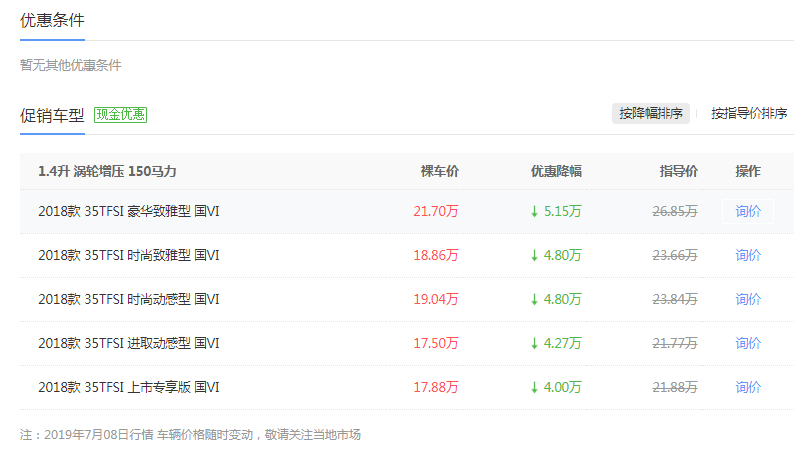Select the 促销车型 tab heading
804x452 pixels.
click(x=52, y=115)
